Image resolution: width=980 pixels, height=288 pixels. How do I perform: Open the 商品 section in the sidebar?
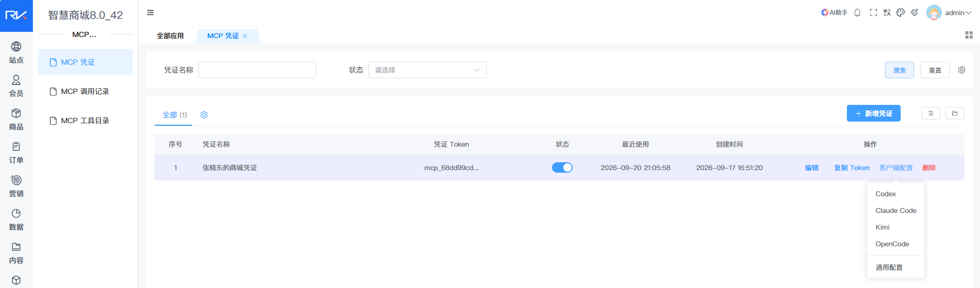[16, 119]
